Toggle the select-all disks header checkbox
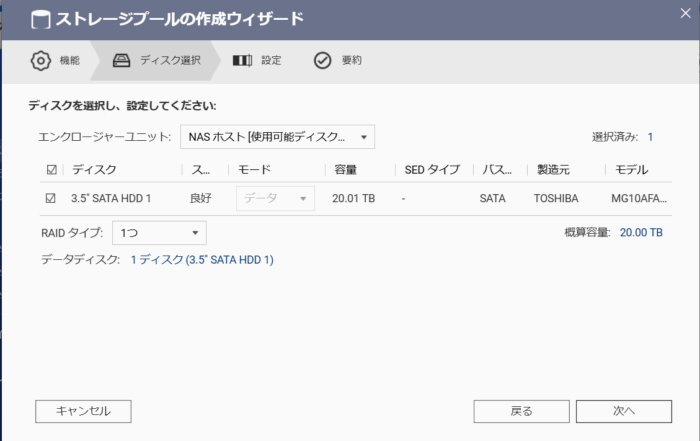This screenshot has width=700, height=441. pos(51,170)
